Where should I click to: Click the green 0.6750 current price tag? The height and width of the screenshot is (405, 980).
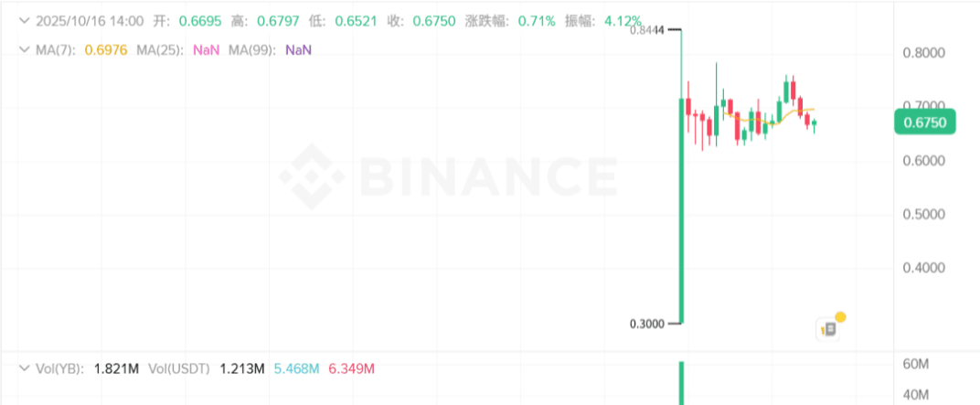[x=925, y=123]
